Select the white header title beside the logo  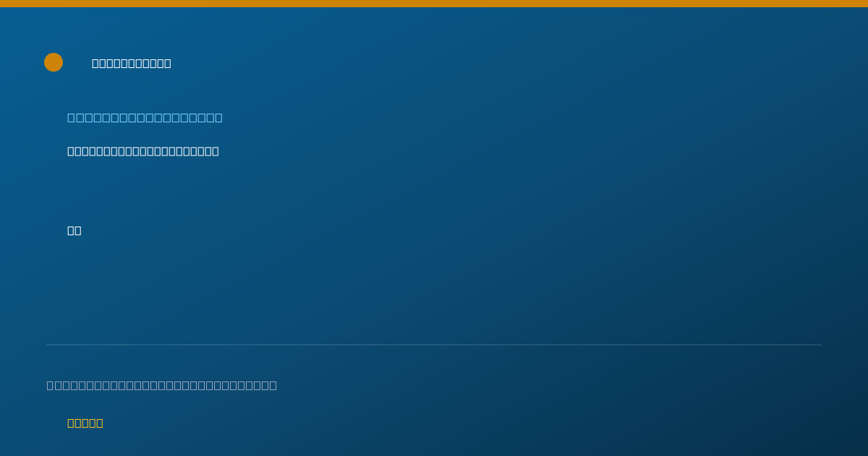[132, 63]
